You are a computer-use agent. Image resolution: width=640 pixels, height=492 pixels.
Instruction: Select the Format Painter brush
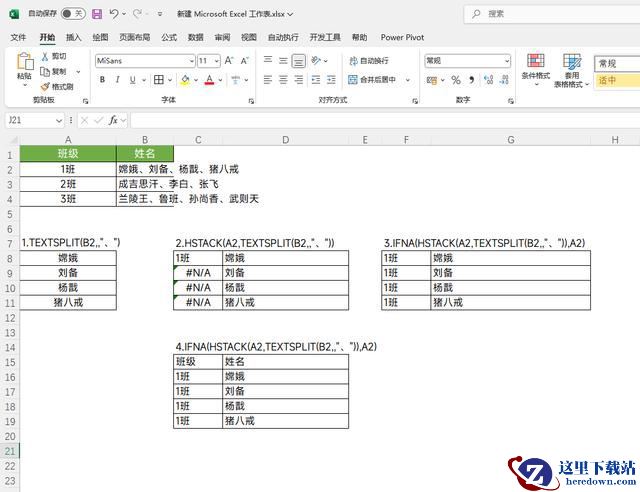[45, 87]
